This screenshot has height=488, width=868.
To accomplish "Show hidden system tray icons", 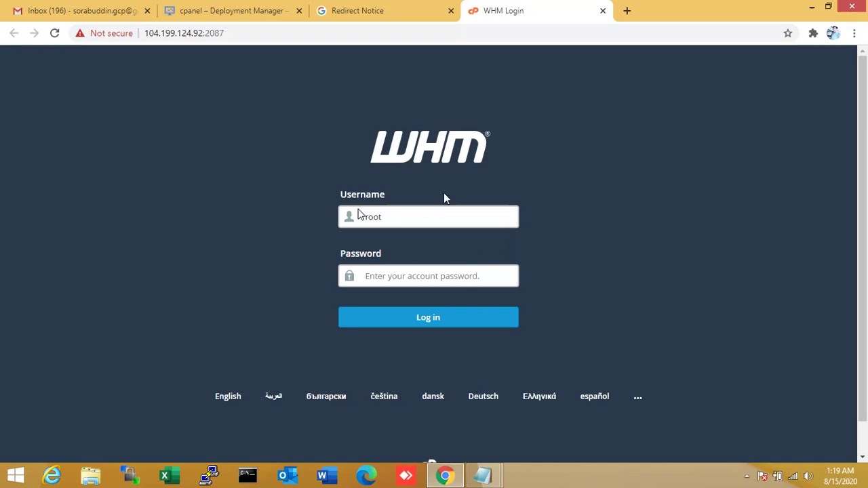I will coord(747,476).
